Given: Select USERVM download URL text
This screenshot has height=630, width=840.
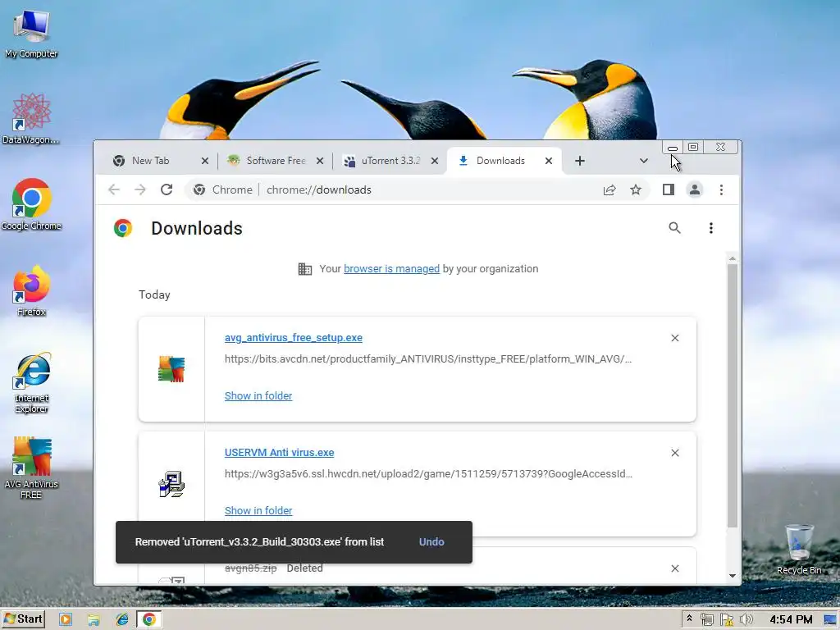Looking at the screenshot, I should [x=428, y=473].
